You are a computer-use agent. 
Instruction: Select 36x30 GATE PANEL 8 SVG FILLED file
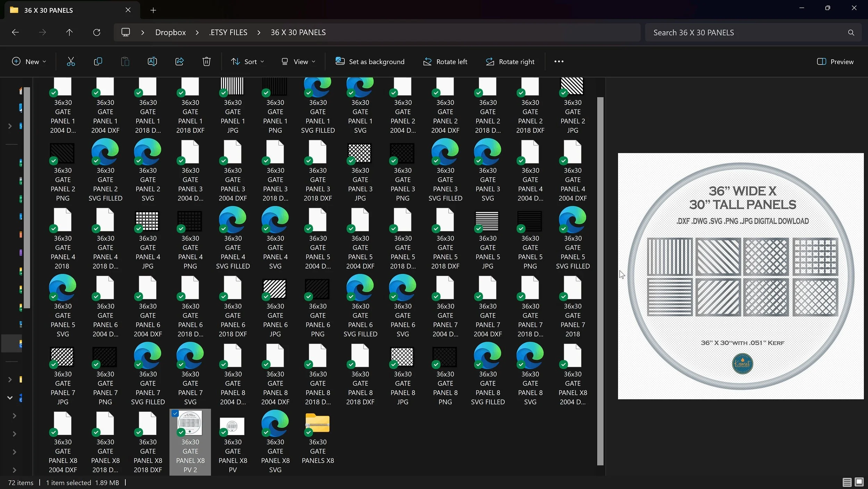coord(488,374)
